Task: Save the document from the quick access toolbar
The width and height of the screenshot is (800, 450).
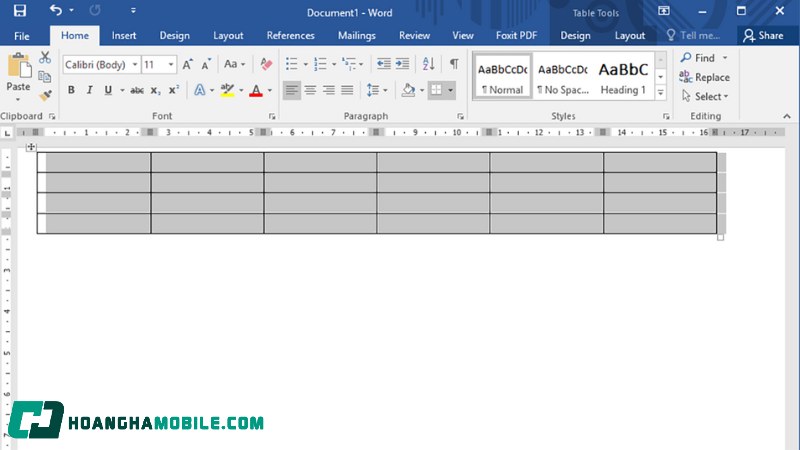Action: coord(20,10)
